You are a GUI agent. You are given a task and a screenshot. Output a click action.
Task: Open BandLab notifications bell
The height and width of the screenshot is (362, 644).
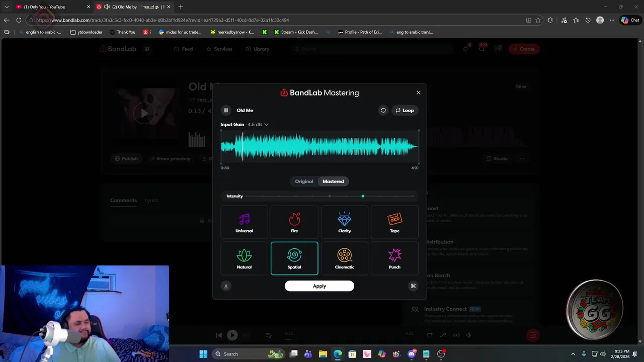pyautogui.click(x=465, y=49)
